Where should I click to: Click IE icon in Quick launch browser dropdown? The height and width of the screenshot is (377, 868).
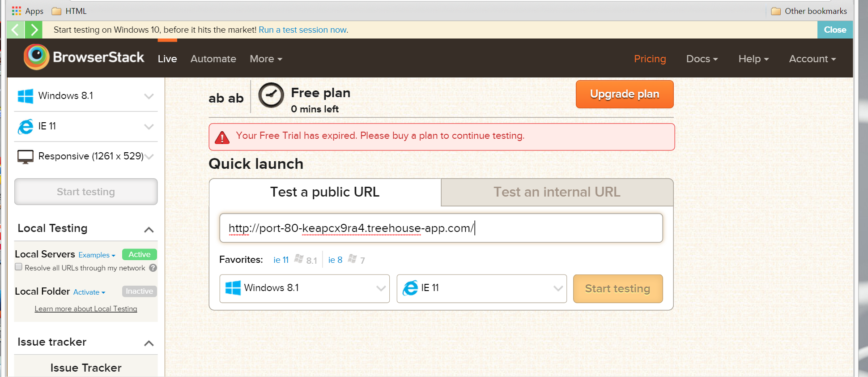pyautogui.click(x=410, y=288)
